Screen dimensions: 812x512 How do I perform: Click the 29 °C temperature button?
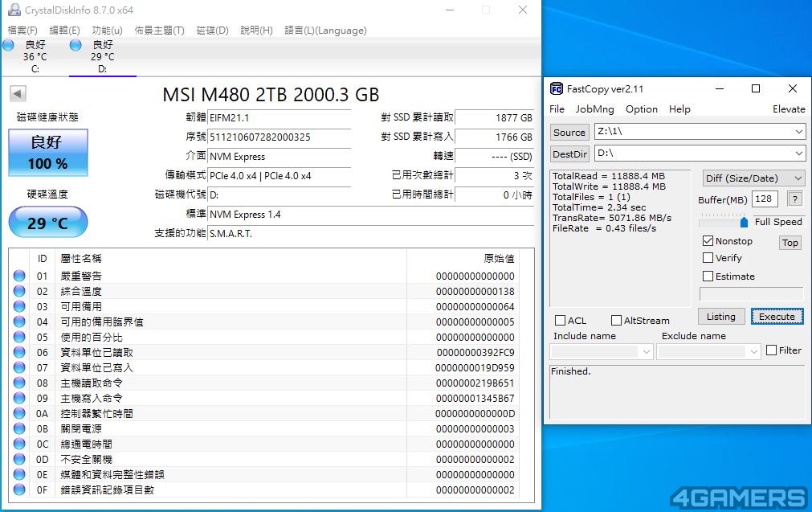48,223
